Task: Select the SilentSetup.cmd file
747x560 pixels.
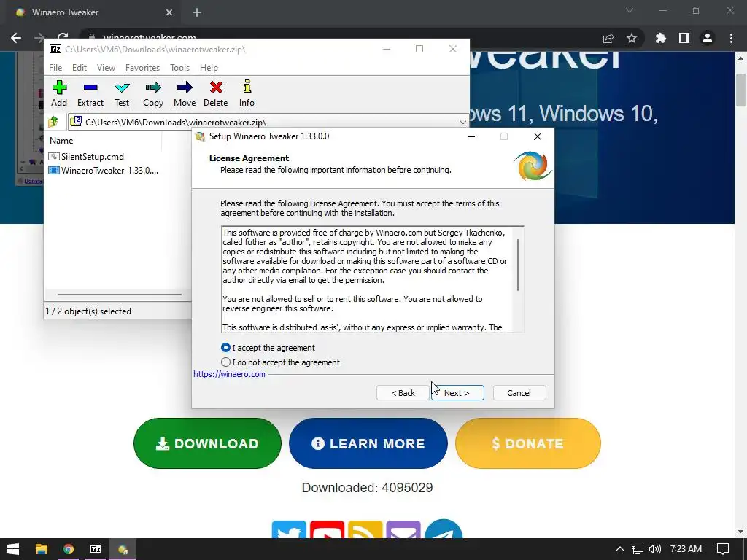Action: click(x=86, y=156)
